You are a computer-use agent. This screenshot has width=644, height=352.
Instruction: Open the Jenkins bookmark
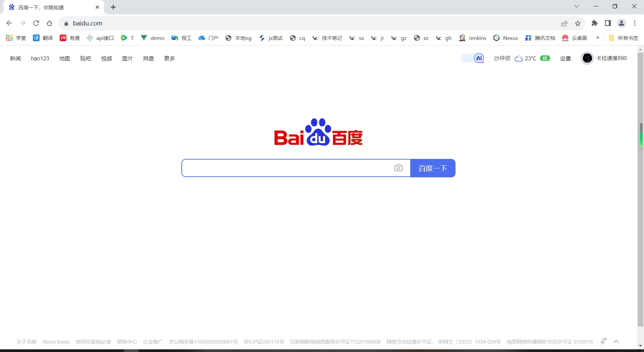[473, 38]
